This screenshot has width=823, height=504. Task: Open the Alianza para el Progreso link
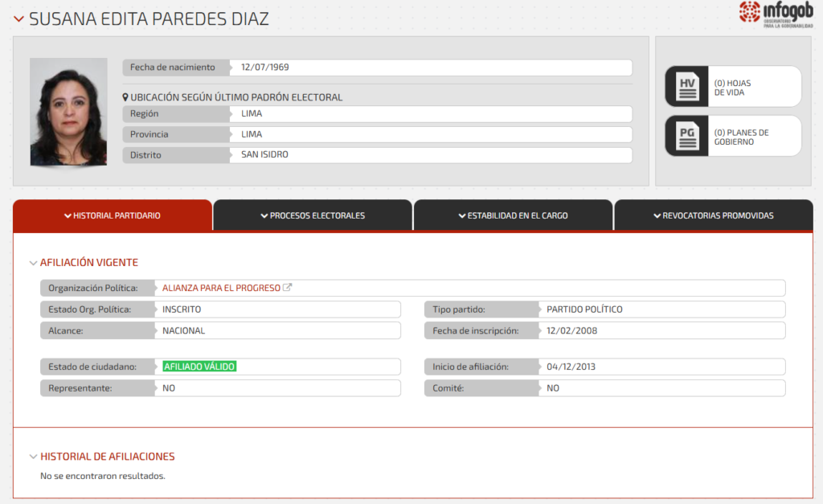point(221,288)
